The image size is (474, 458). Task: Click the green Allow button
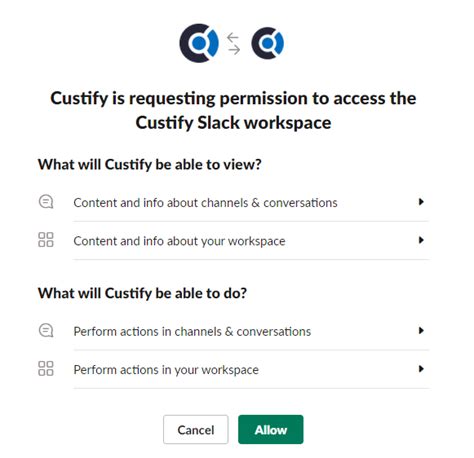click(x=271, y=430)
